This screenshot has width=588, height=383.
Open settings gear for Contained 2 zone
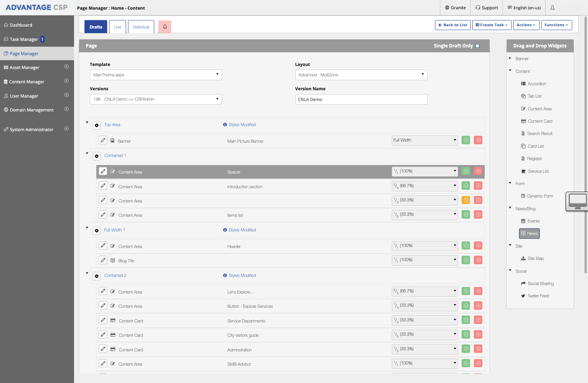[x=97, y=276]
